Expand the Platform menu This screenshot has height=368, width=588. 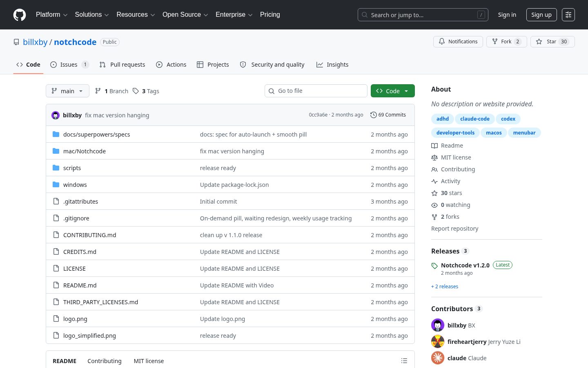click(51, 15)
